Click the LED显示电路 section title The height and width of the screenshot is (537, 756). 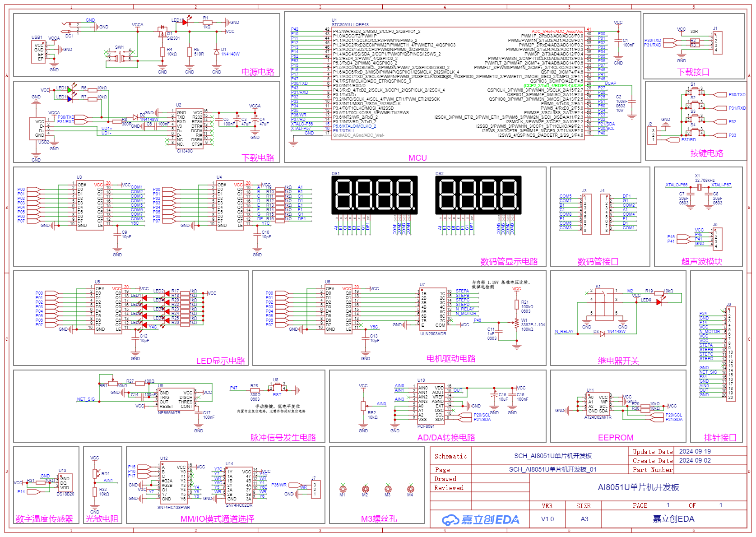point(221,361)
